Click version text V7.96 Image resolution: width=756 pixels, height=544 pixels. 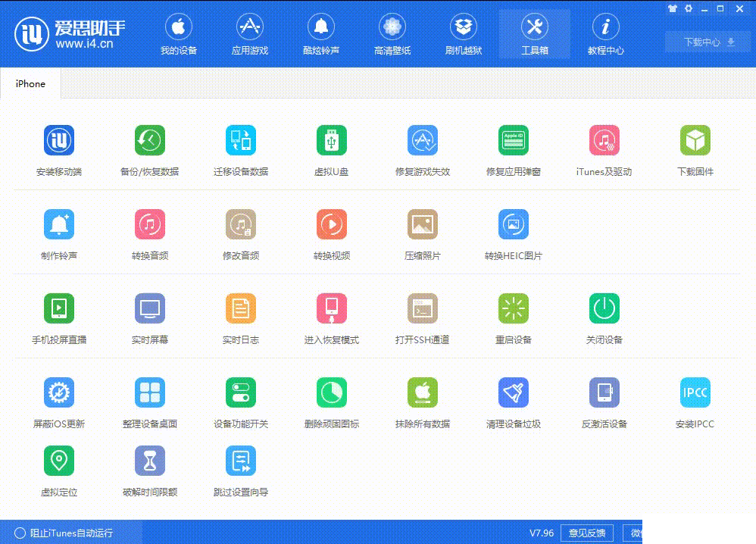pyautogui.click(x=542, y=533)
